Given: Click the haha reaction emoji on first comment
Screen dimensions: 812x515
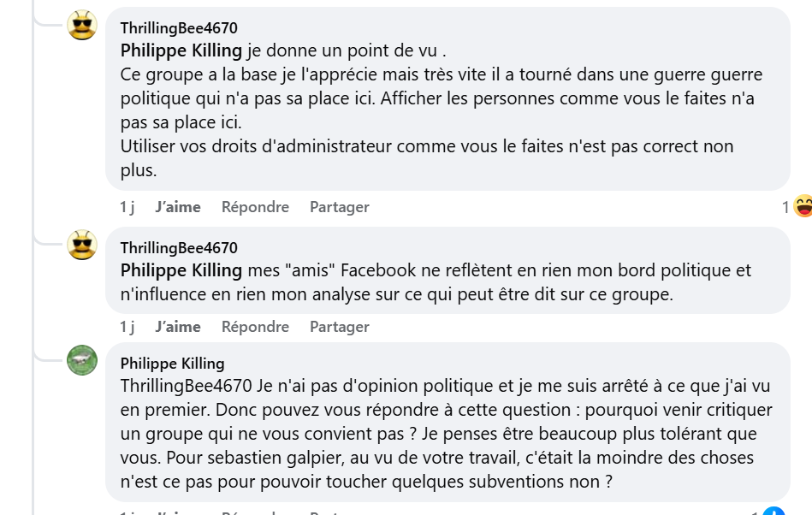Looking at the screenshot, I should (x=802, y=206).
